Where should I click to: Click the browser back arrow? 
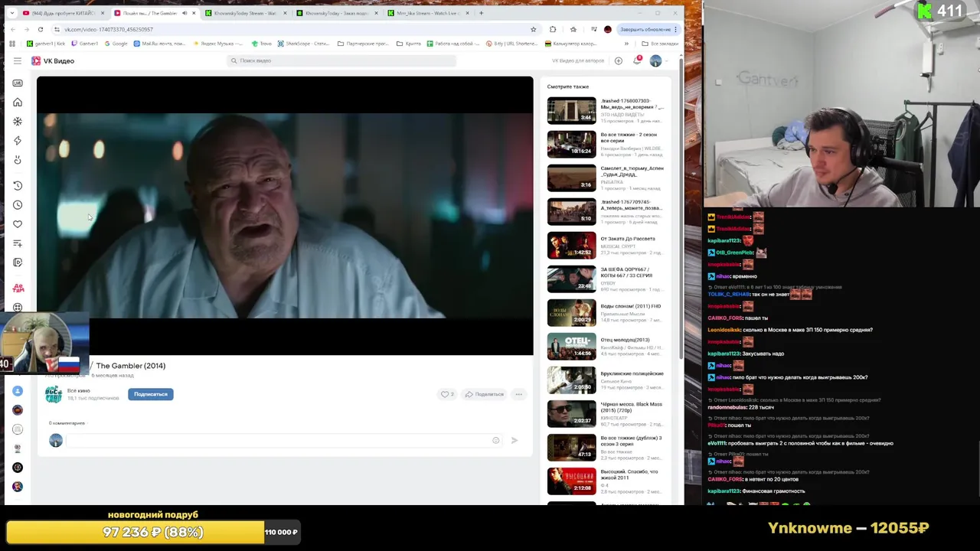pyautogui.click(x=13, y=29)
